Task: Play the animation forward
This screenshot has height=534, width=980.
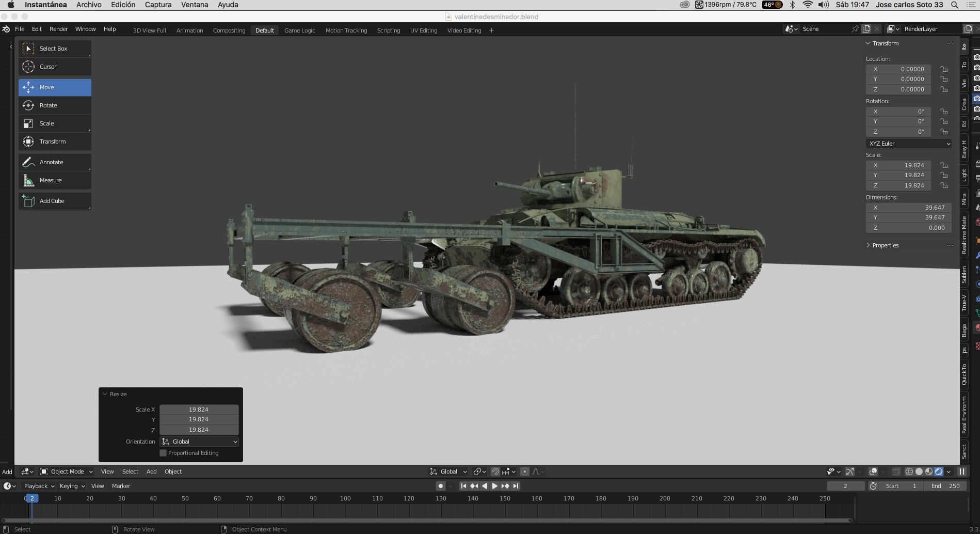Action: click(494, 486)
